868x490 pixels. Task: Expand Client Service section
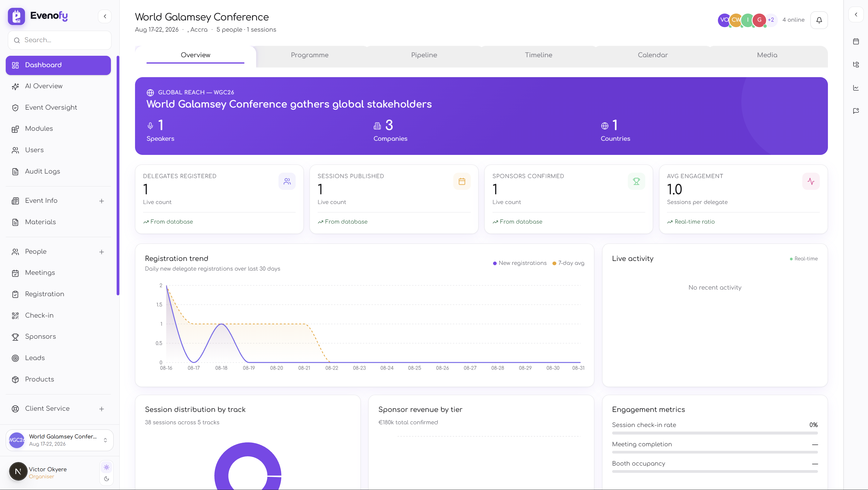102,409
